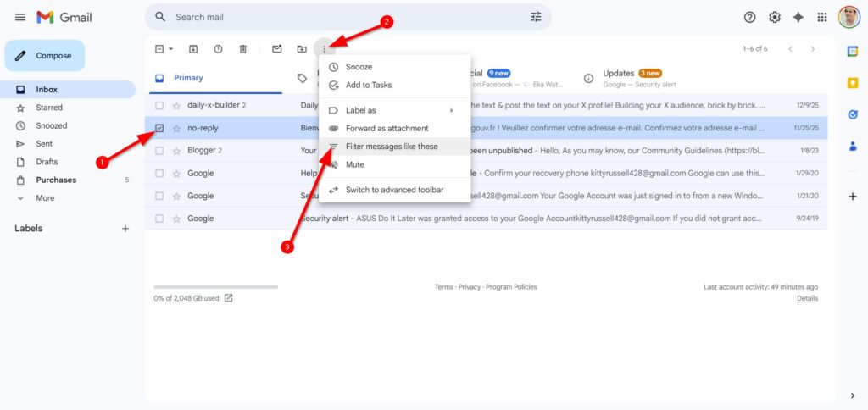
Task: Tick the Blogger message checkbox
Action: (x=159, y=151)
